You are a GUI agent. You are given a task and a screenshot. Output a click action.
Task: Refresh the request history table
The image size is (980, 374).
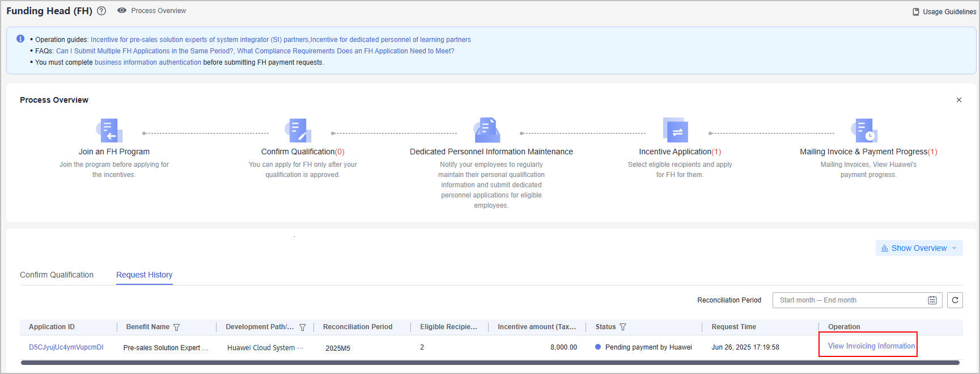(x=955, y=300)
